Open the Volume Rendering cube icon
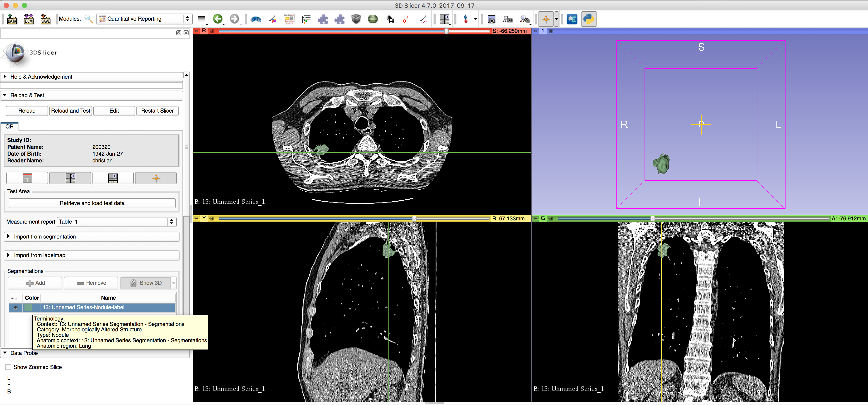Image resolution: width=868 pixels, height=405 pixels. 356,19
